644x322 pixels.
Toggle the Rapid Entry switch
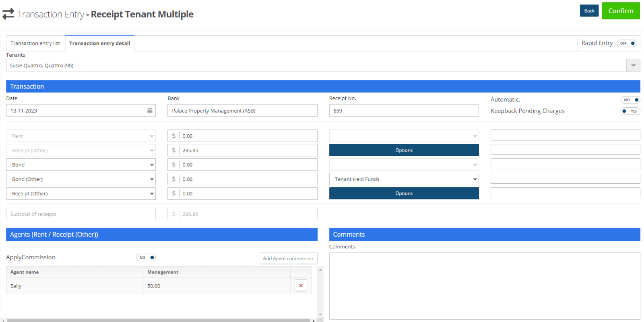626,43
